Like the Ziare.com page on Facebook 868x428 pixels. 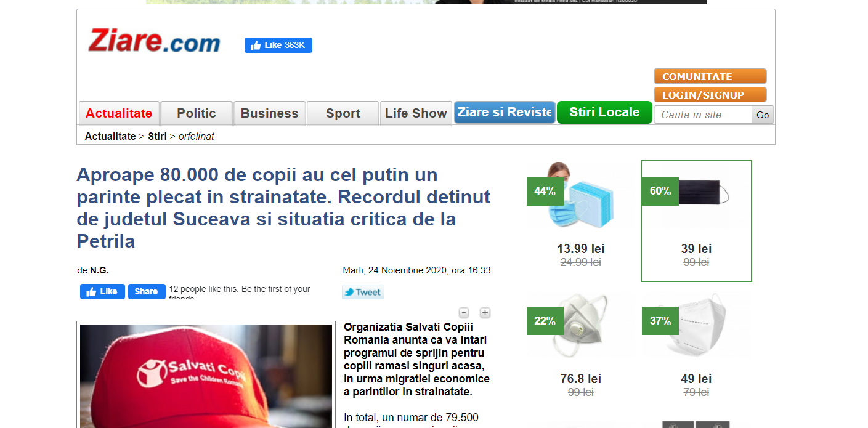click(278, 45)
